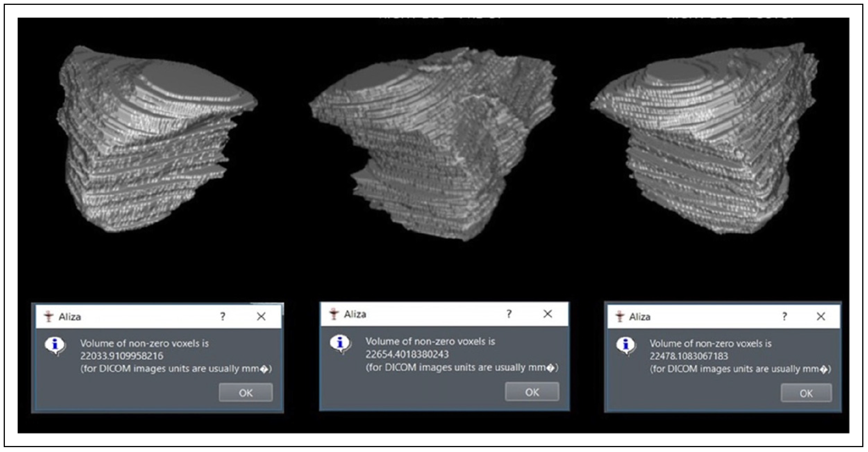Click the help question mark in the 22033.91 dialog
This screenshot has height=452, width=868.
pyautogui.click(x=223, y=316)
